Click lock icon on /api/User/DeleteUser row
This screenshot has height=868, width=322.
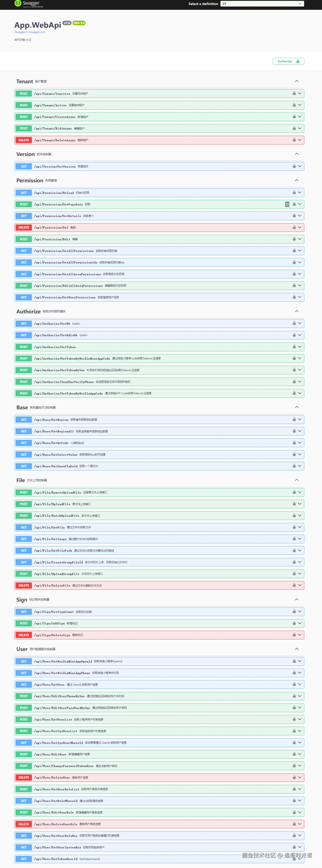pyautogui.click(x=294, y=777)
